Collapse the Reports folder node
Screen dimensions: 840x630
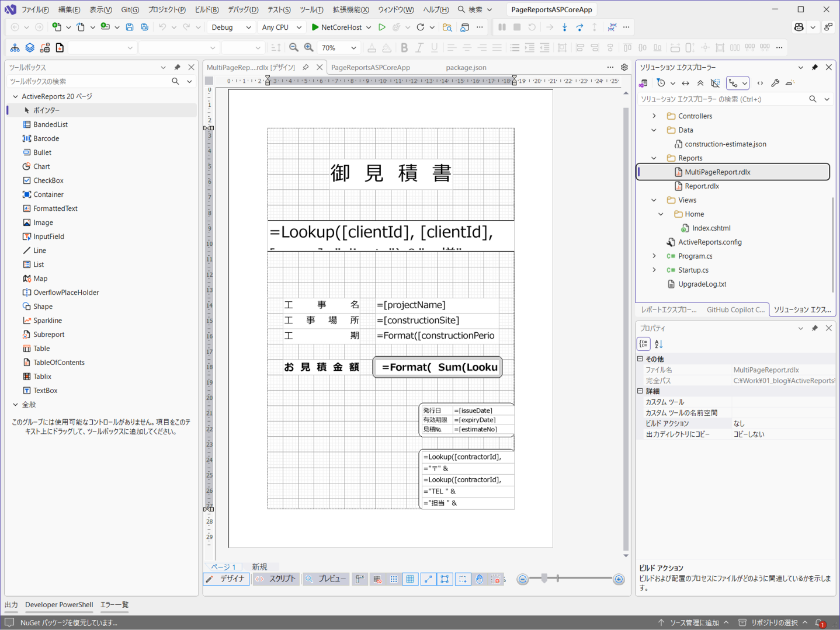654,158
